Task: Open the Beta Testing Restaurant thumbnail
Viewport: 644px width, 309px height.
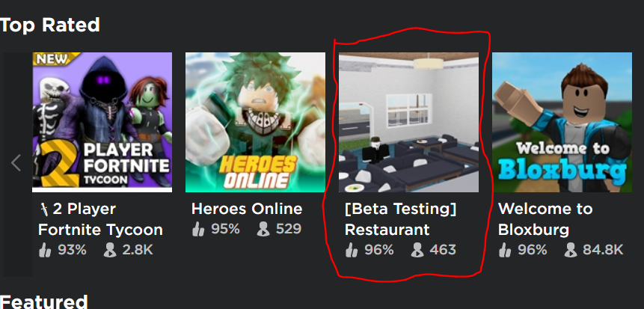Action: point(408,122)
